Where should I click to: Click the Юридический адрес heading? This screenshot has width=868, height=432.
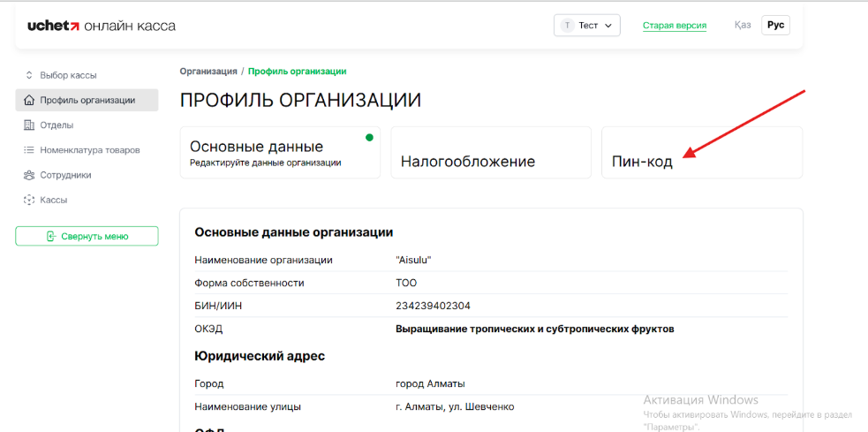[260, 356]
